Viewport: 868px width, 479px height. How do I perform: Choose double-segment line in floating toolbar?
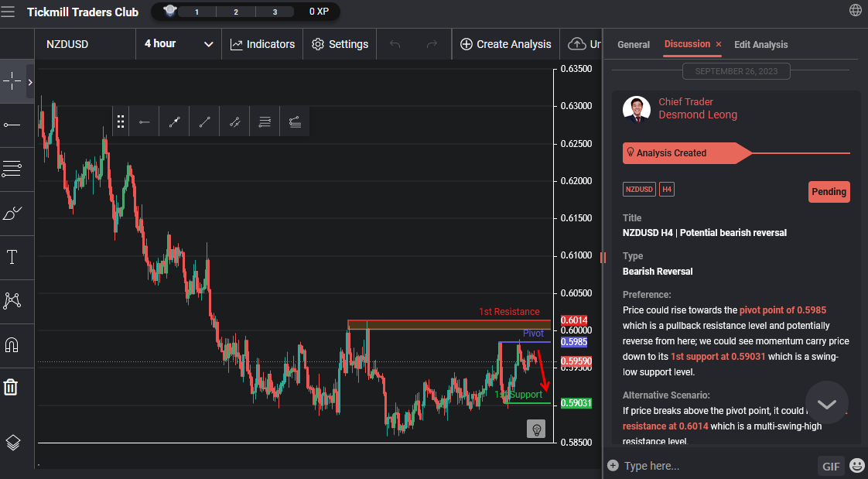pyautogui.click(x=234, y=121)
